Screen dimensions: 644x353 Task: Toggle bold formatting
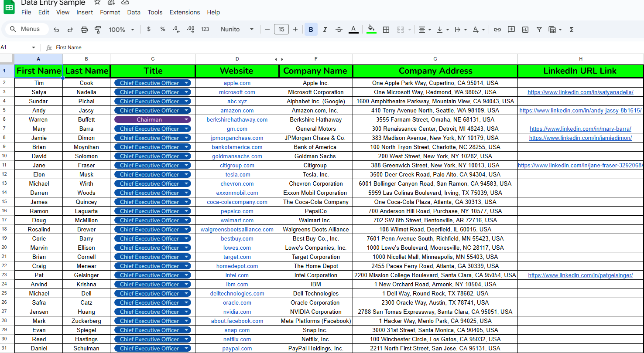(311, 29)
